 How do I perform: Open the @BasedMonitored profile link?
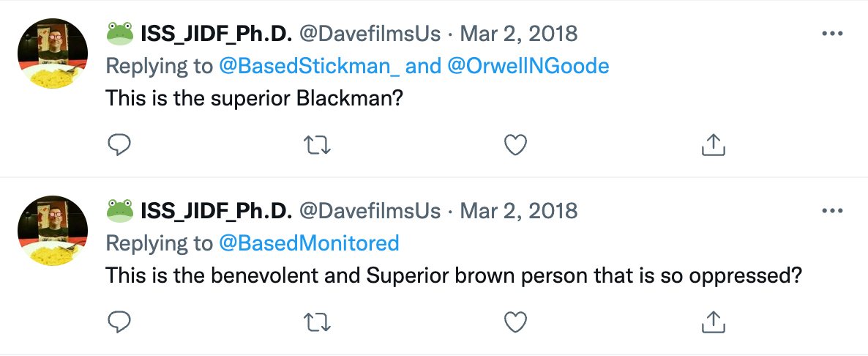310,242
